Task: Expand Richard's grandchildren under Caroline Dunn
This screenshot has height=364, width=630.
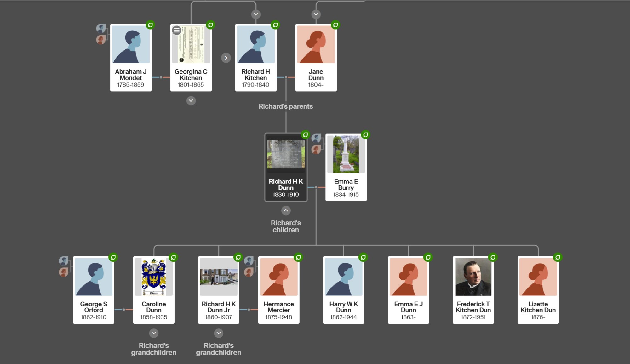Action: [x=154, y=333]
